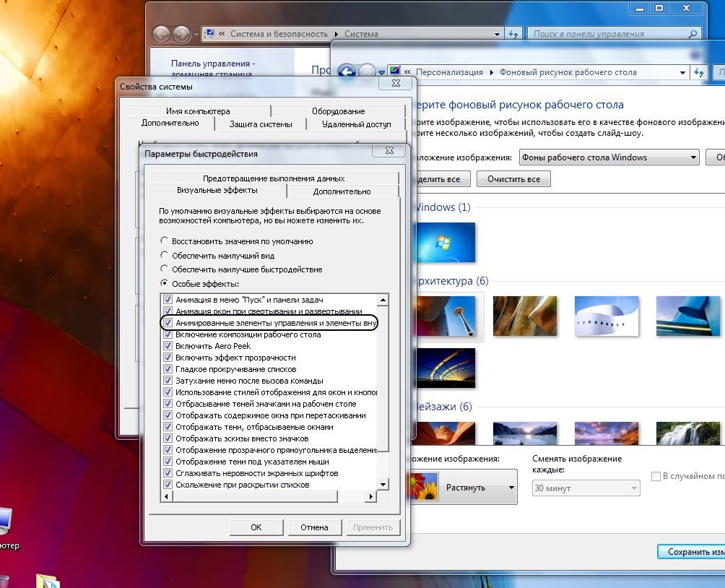Click refresh icon beside Фоновый рисунок address bar
This screenshot has height=588, width=725.
point(699,72)
